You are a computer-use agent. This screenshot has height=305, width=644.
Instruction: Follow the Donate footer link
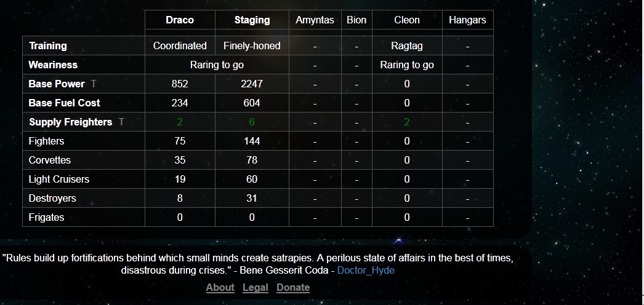293,287
